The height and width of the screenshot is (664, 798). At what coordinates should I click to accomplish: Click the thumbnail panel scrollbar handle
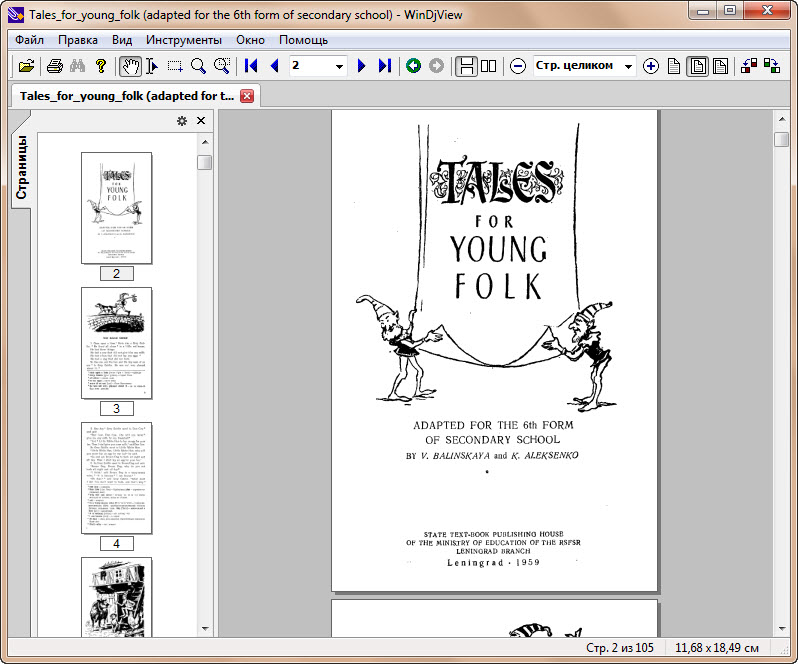(205, 162)
